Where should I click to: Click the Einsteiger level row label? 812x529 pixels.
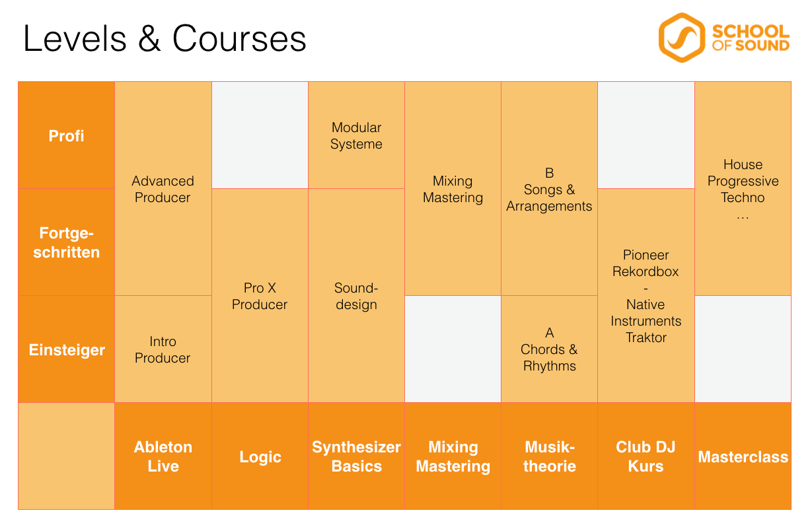pyautogui.click(x=67, y=350)
